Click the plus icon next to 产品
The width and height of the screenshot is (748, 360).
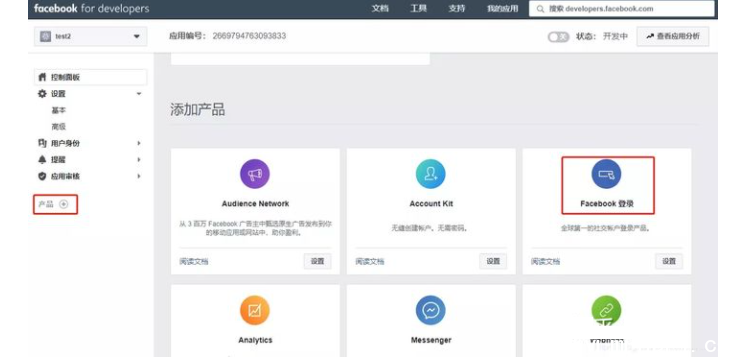tap(63, 204)
